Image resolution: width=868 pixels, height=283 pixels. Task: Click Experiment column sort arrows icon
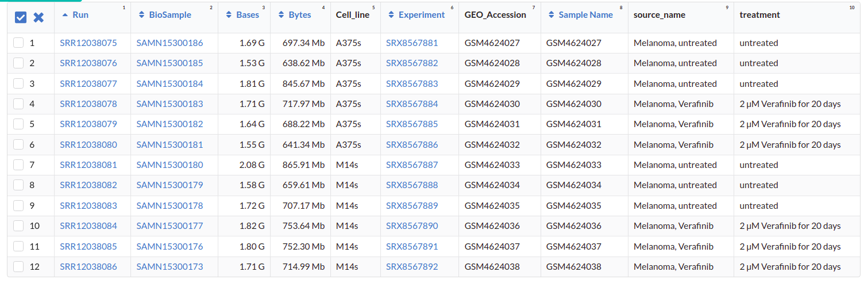click(392, 15)
